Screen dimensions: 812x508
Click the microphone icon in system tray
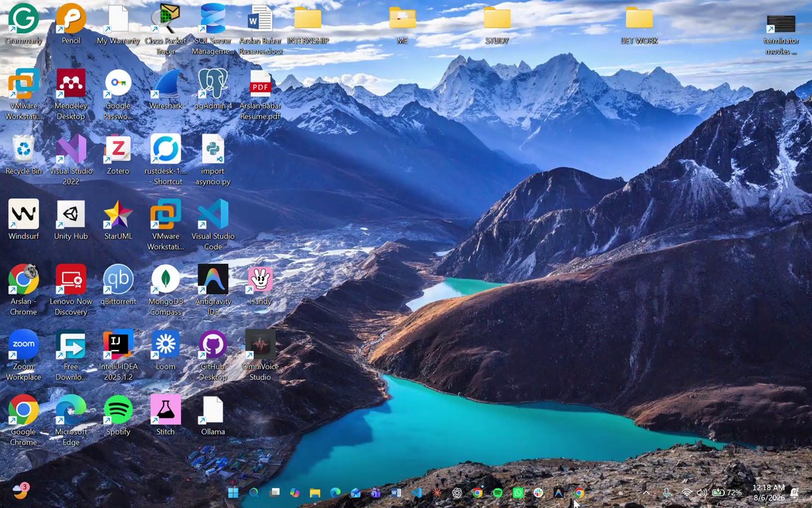pos(667,492)
